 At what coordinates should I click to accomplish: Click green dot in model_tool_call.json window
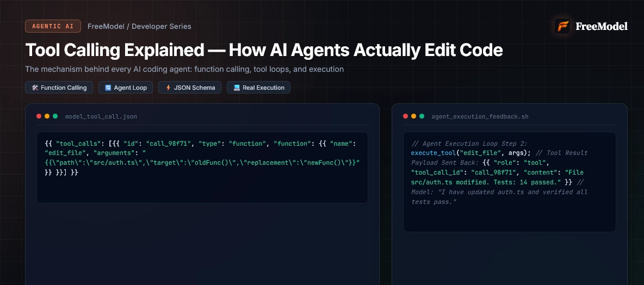(x=55, y=116)
